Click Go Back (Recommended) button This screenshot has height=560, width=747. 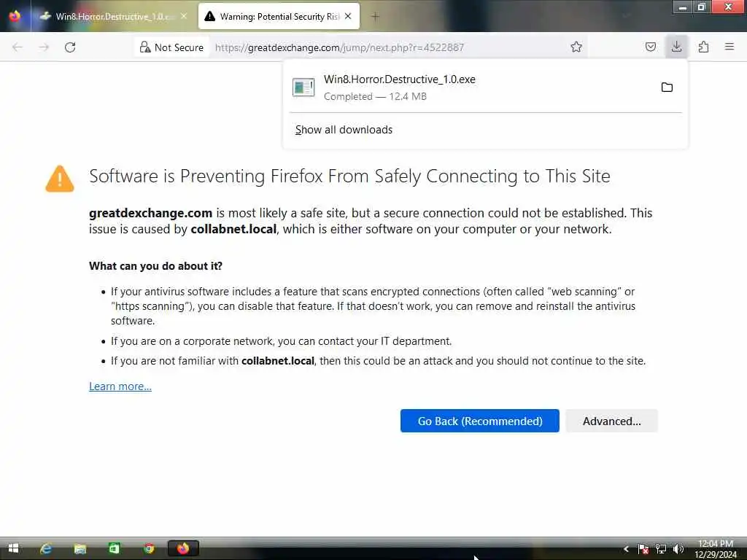480,421
